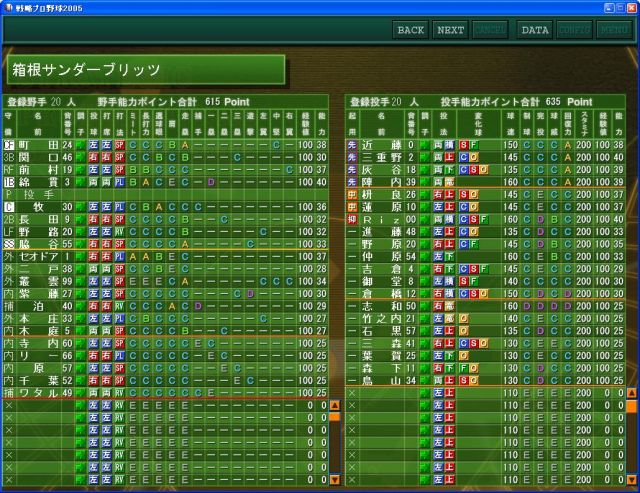Image resolution: width=640 pixels, height=493 pixels.
Task: Click the CF position icon for 町田
Action: [x=9, y=145]
